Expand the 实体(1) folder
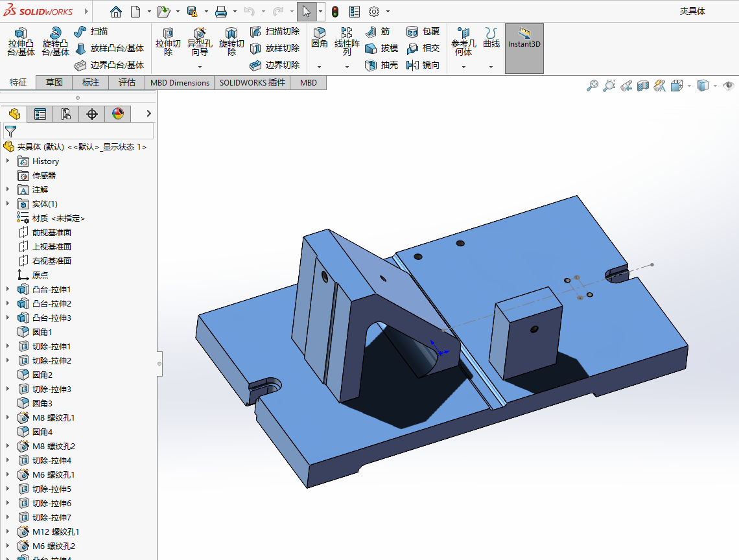Image resolution: width=739 pixels, height=560 pixels. coord(8,204)
